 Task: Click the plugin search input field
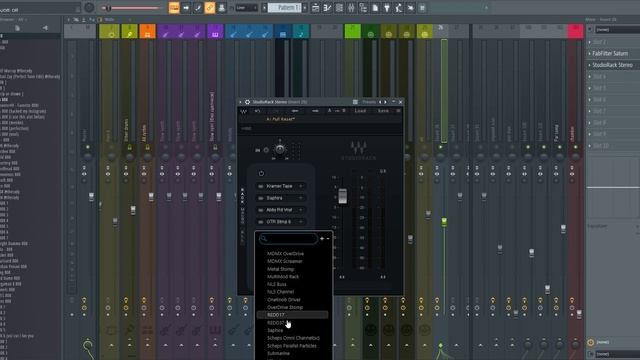(289, 239)
